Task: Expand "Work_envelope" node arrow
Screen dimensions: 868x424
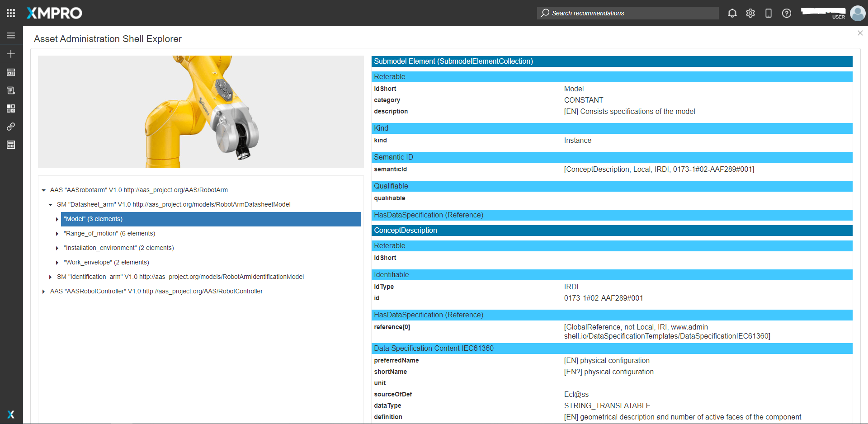Action: tap(57, 263)
